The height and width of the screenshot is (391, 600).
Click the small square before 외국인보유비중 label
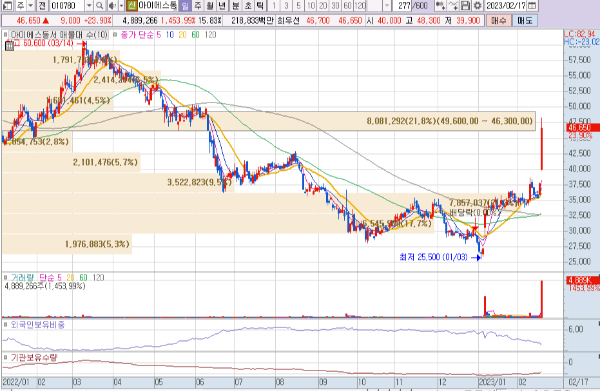pyautogui.click(x=6, y=325)
